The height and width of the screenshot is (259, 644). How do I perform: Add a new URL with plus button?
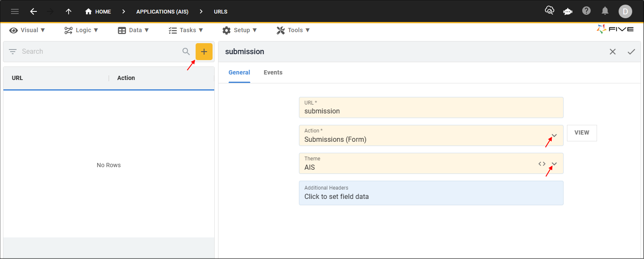pos(204,52)
